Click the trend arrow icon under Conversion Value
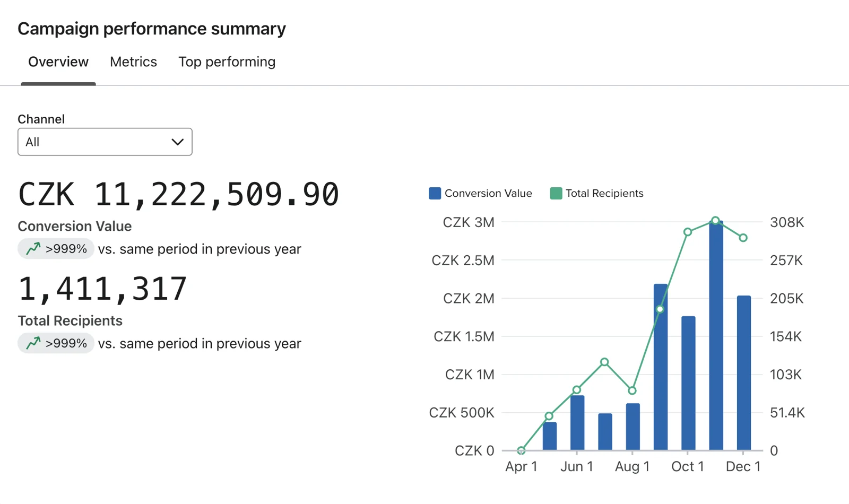Image resolution: width=849 pixels, height=504 pixels. coord(33,248)
